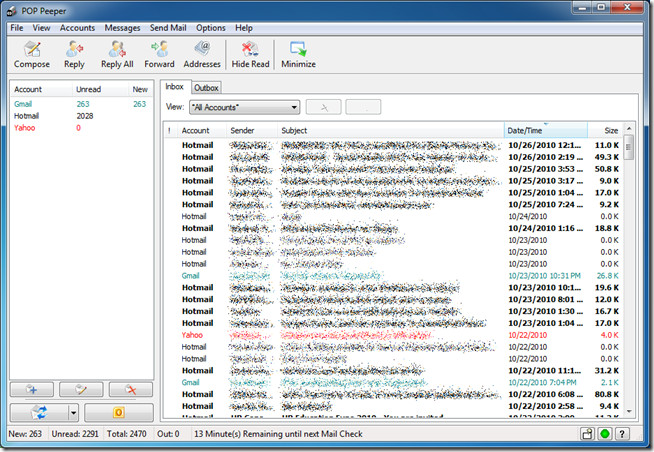
Task: Select the Hotmail message sized 18.8 K
Action: pos(393,228)
